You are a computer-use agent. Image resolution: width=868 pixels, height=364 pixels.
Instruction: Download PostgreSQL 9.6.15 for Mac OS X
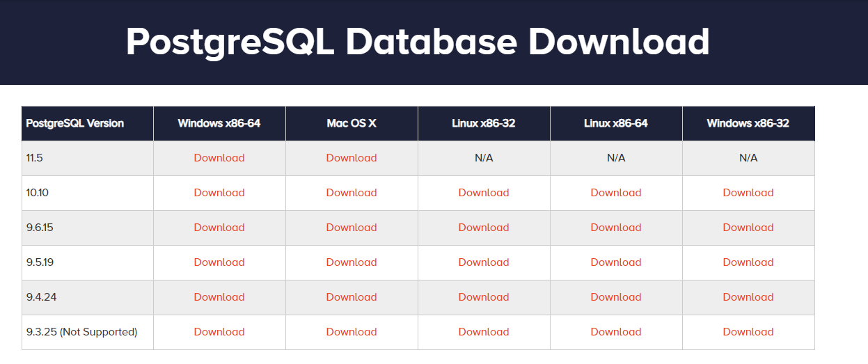pos(352,228)
